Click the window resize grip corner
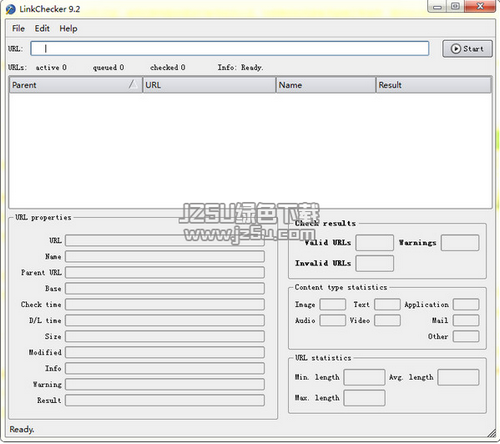Viewport: 500px width, 444px height. click(492, 433)
